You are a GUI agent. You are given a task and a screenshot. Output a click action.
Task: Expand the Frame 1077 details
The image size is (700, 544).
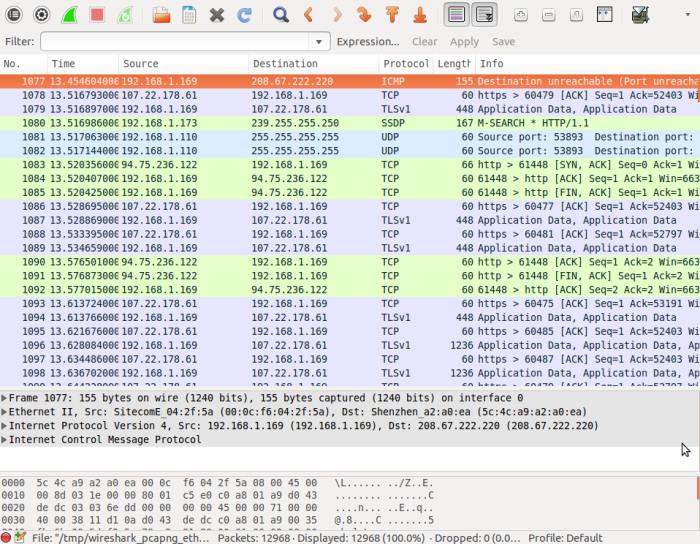coord(4,398)
